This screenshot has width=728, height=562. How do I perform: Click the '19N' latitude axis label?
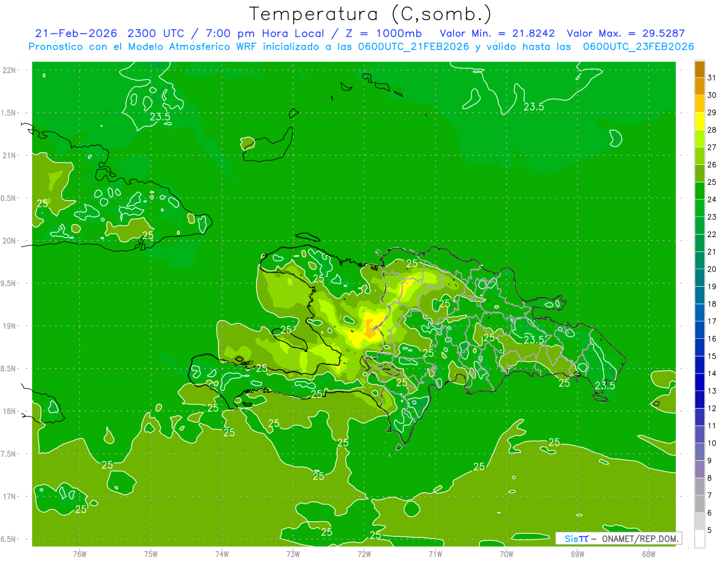coord(10,326)
